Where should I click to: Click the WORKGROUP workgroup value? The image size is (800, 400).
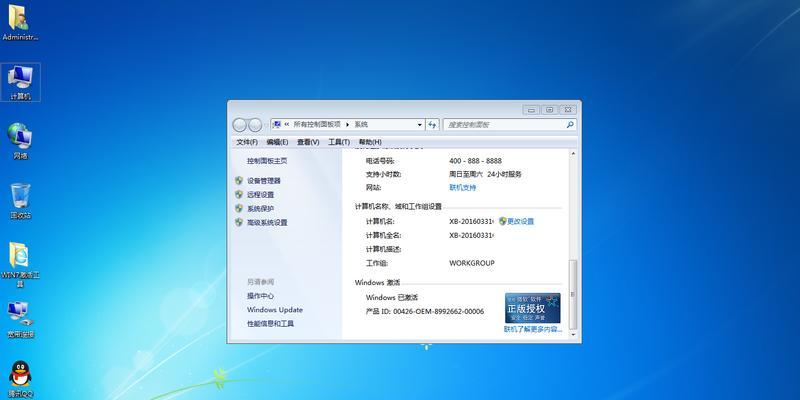(x=471, y=263)
